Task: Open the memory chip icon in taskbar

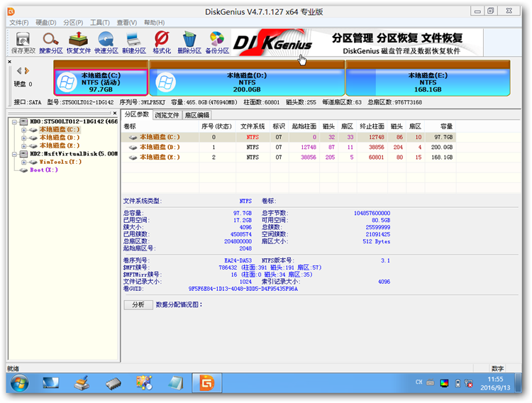Action: coord(113,384)
